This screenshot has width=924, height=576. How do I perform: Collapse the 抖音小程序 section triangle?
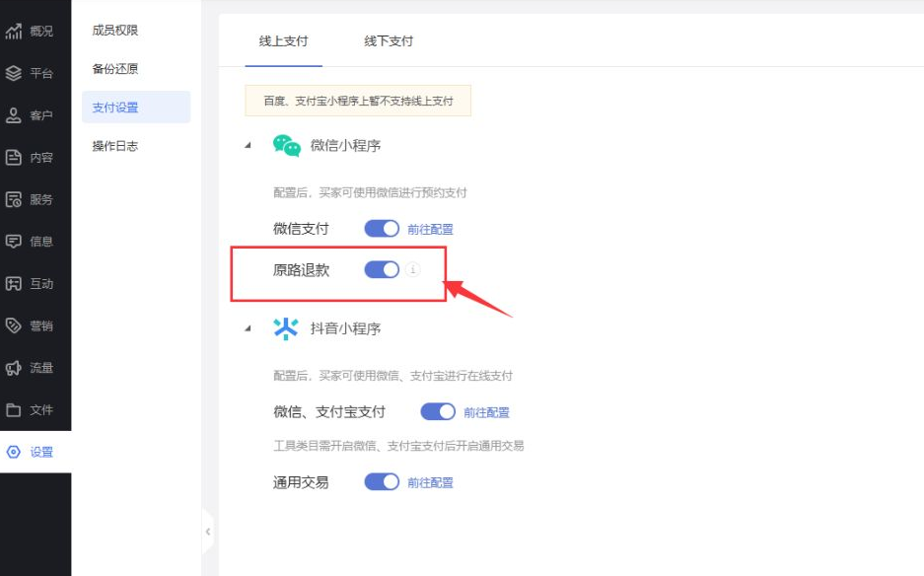tap(249, 328)
